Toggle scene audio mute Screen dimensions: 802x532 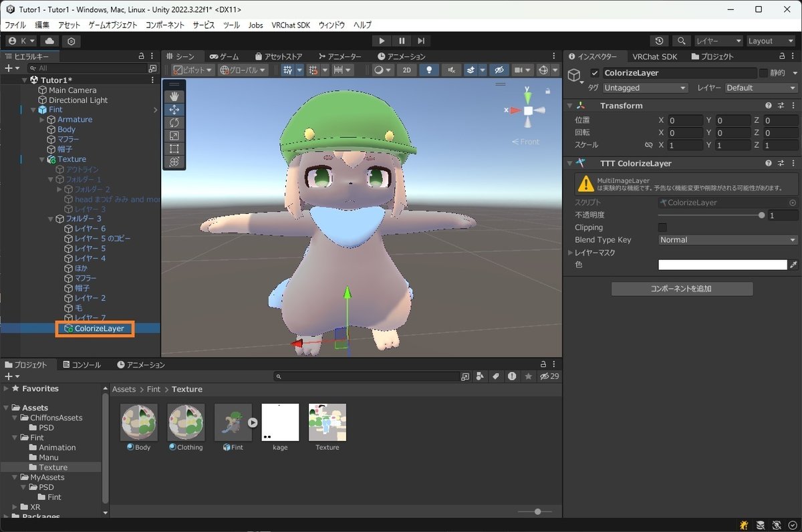452,70
